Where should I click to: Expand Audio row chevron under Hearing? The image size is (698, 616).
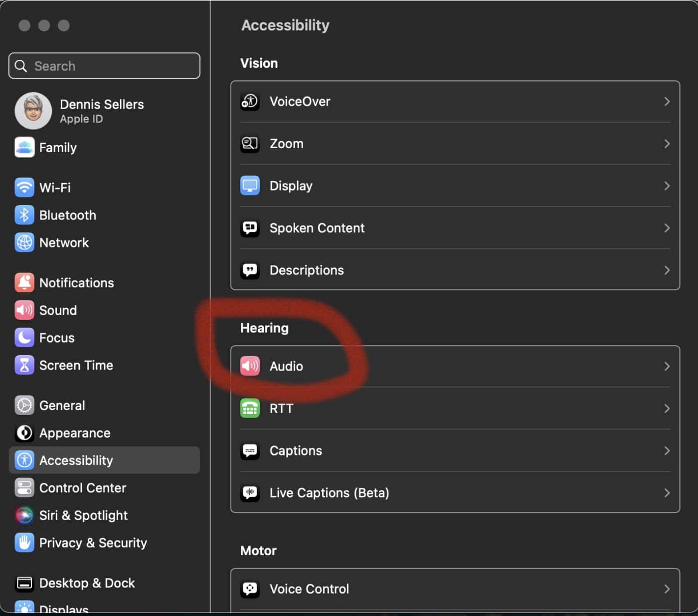pos(667,366)
